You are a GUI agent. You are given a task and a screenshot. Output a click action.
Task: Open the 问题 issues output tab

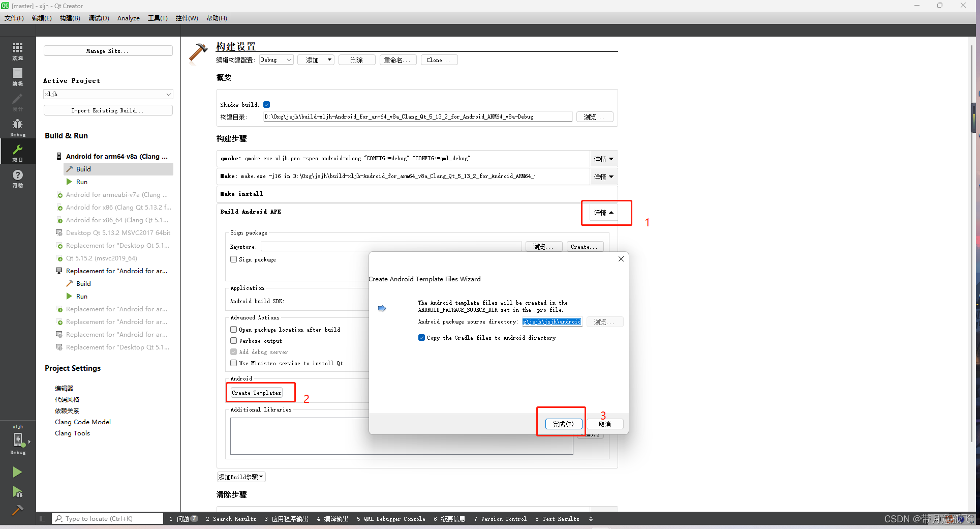tap(184, 519)
